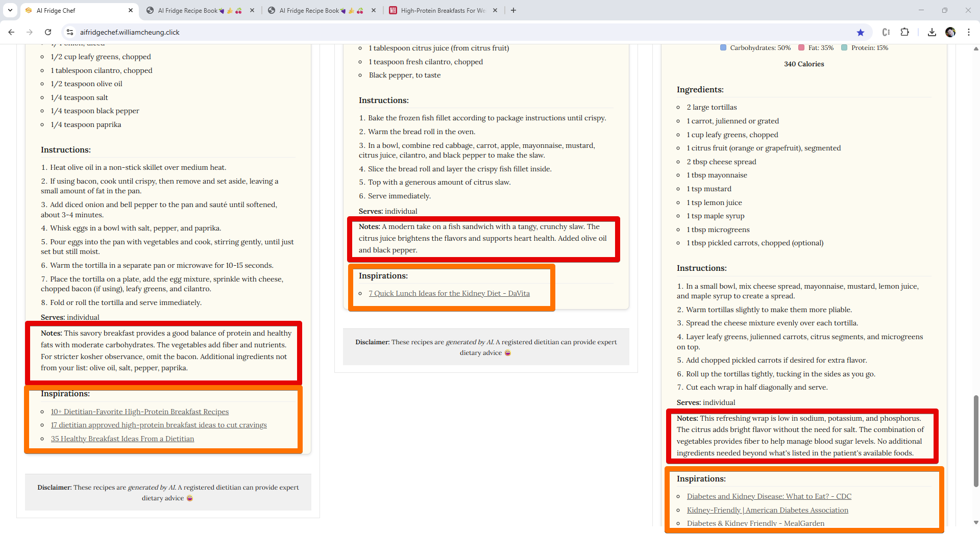Open the Copilot icon in the toolbar
Image resolution: width=980 pixels, height=535 pixels.
pyautogui.click(x=886, y=32)
